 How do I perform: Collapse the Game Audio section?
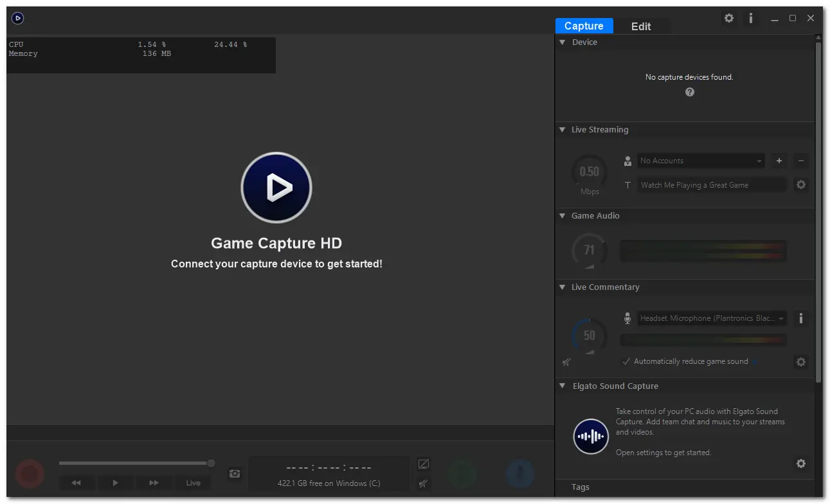tap(563, 216)
